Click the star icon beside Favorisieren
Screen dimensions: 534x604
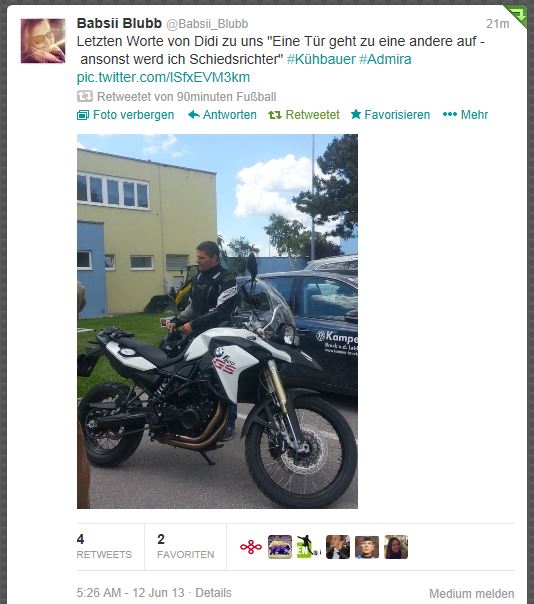click(x=356, y=114)
